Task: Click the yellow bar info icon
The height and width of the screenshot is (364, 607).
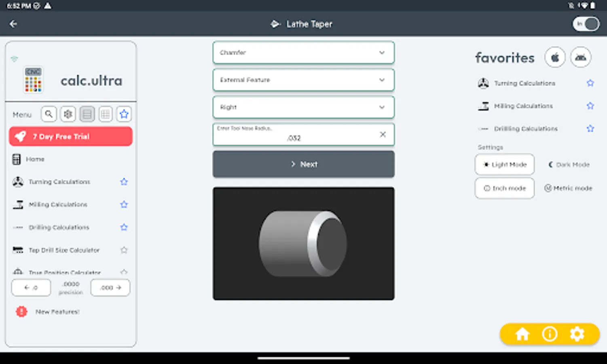Action: pyautogui.click(x=550, y=334)
